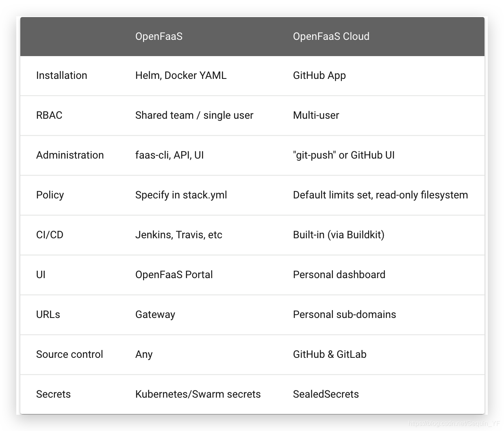Click the 'SealedSecrets' cell
This screenshot has width=504, height=431.
pos(326,394)
